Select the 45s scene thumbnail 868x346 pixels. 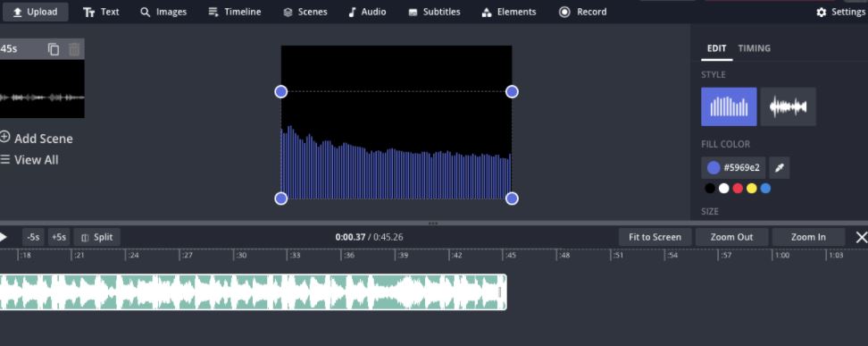(x=42, y=89)
